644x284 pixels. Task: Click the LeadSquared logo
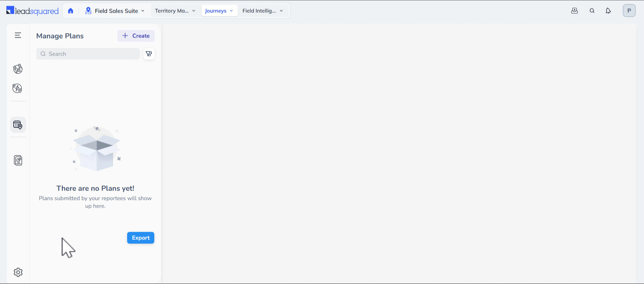click(33, 11)
